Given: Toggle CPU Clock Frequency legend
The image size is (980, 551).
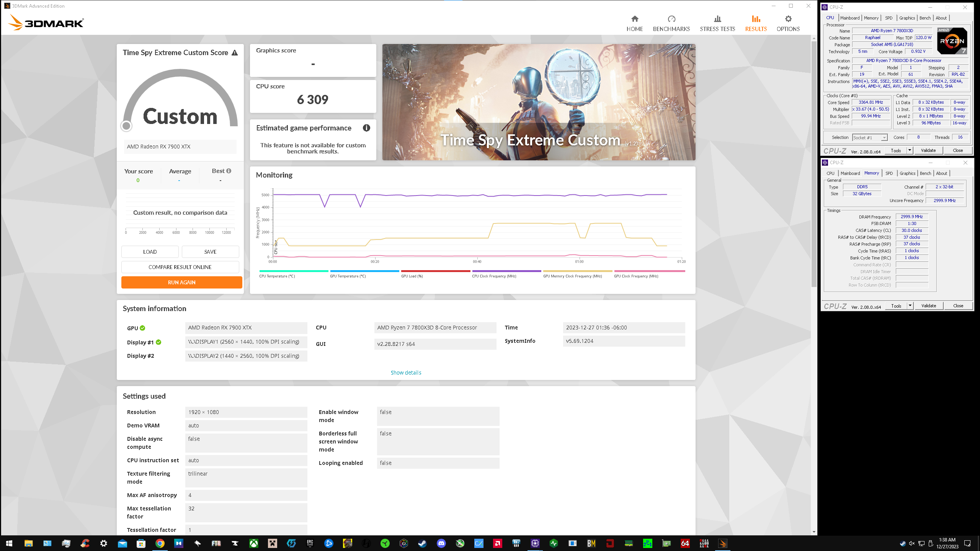Looking at the screenshot, I should pos(506,274).
